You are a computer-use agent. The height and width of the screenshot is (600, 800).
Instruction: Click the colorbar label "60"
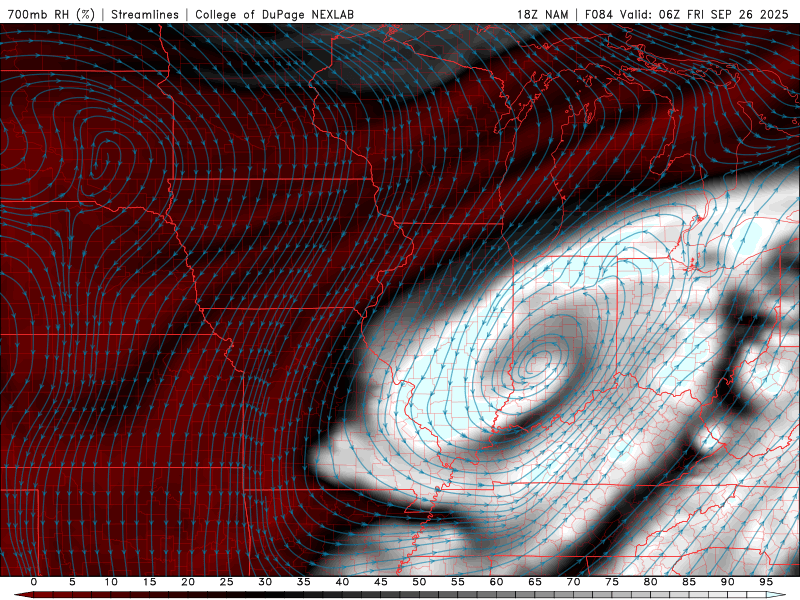(x=496, y=582)
